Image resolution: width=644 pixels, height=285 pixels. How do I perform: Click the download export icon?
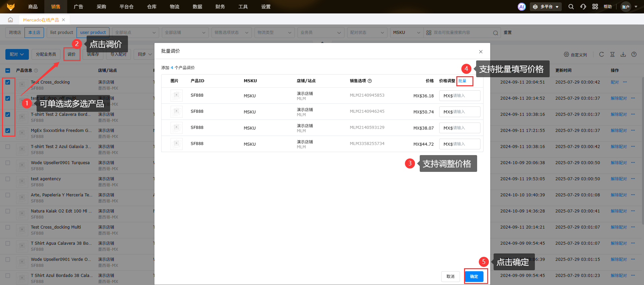coord(623,54)
